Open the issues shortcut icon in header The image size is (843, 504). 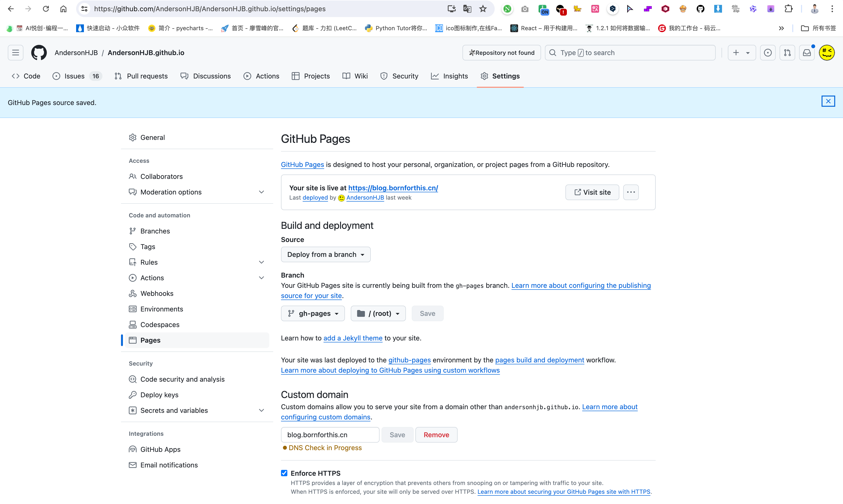(x=768, y=53)
